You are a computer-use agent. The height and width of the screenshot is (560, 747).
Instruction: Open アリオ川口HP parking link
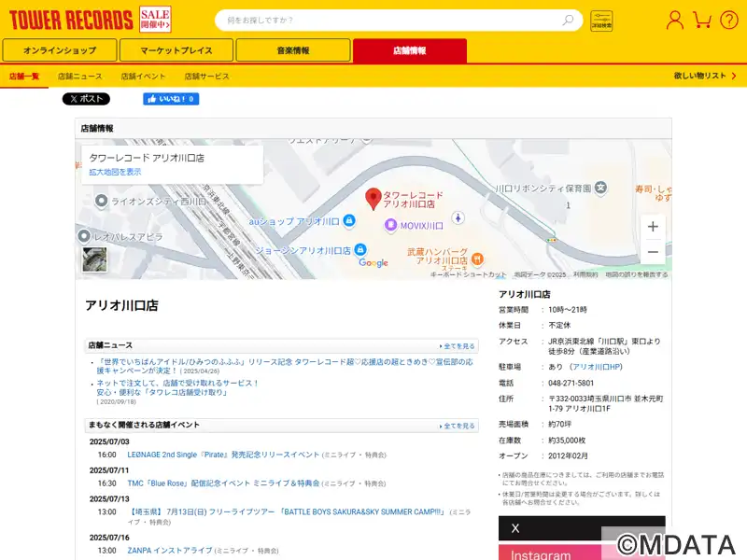coord(597,367)
